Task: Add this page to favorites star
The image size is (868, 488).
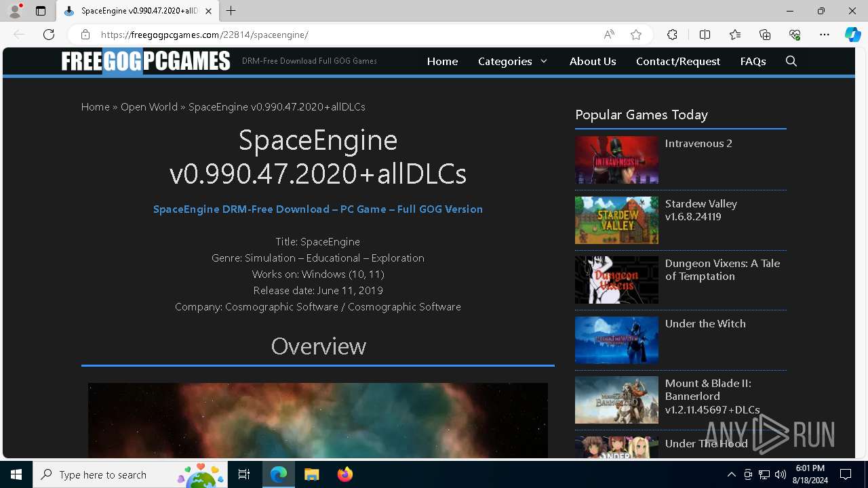Action: (636, 35)
